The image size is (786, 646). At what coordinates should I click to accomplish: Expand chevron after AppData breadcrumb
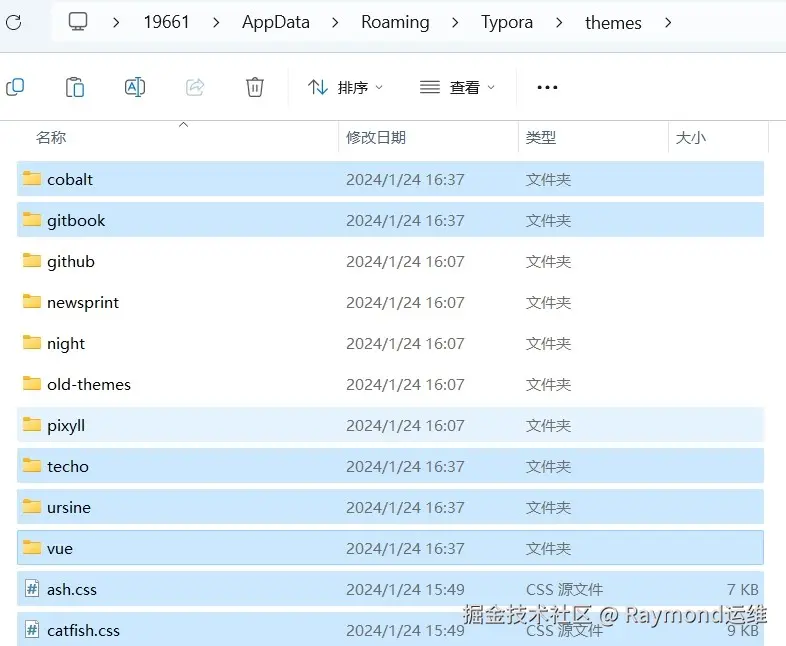click(335, 23)
